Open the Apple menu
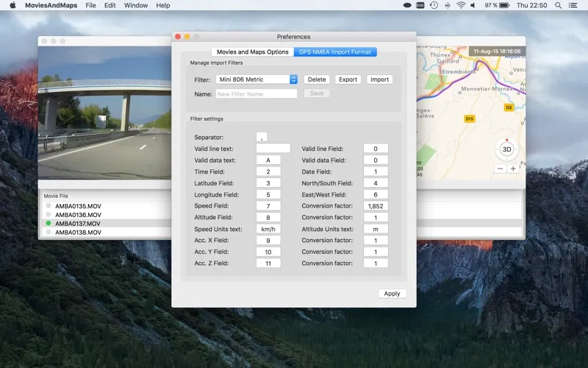The width and height of the screenshot is (588, 368). click(x=12, y=5)
